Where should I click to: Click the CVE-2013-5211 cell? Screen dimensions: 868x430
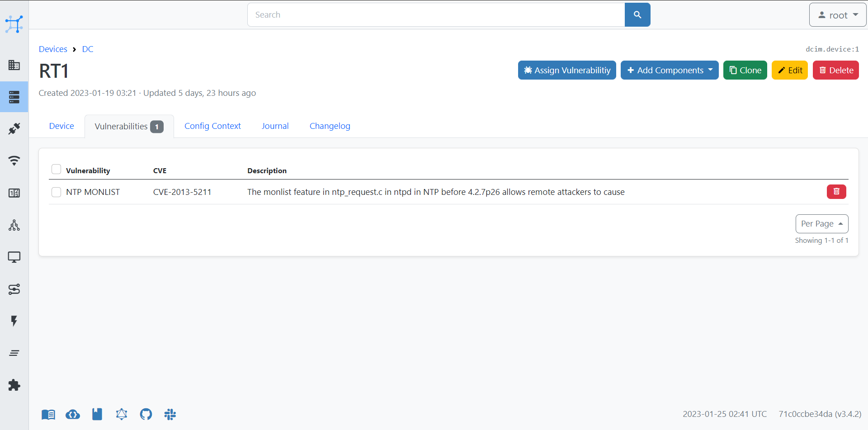tap(182, 192)
